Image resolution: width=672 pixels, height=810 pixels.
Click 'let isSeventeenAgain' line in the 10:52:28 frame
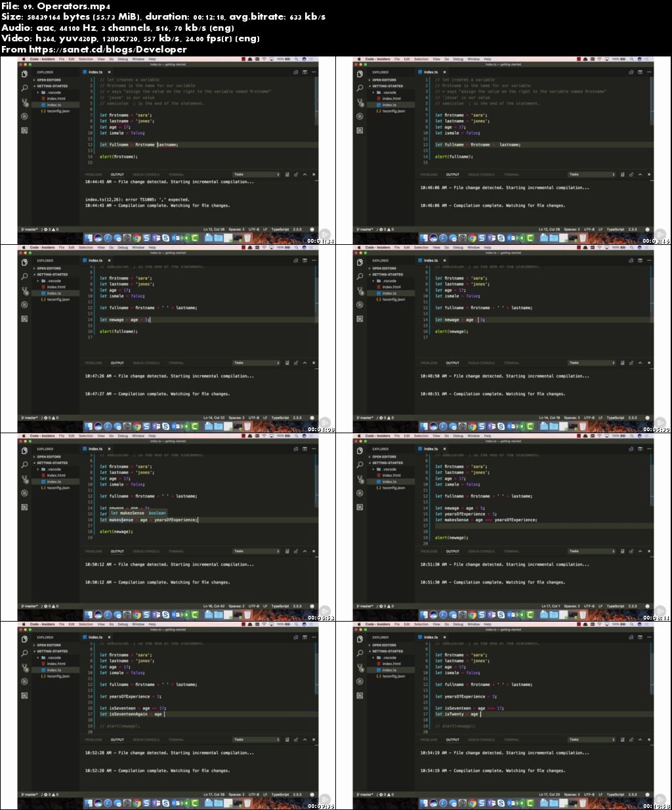click(x=131, y=714)
